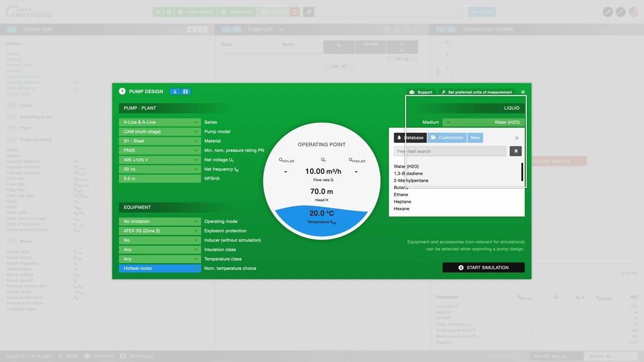Select 1,3-Butadiene from the liquid list

(x=408, y=173)
